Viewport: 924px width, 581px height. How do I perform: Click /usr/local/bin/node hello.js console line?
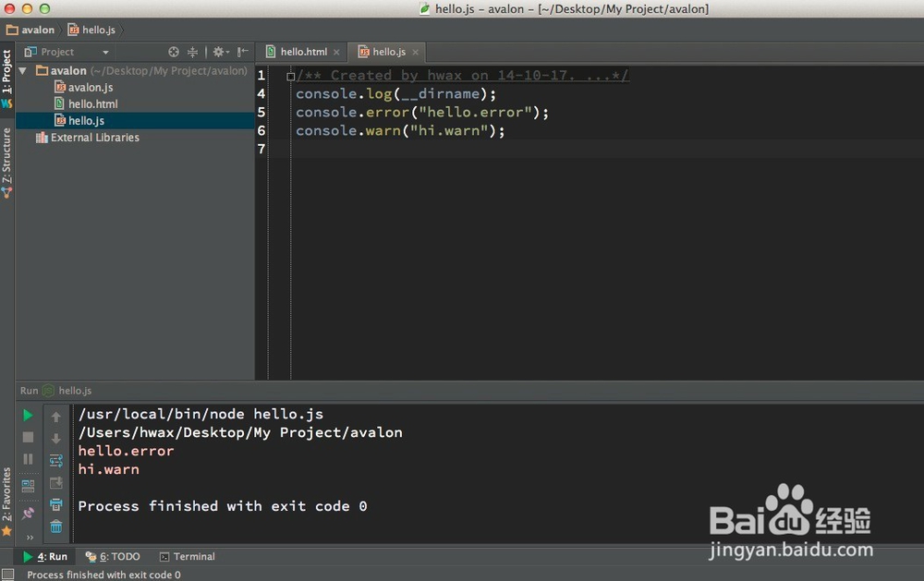pyautogui.click(x=201, y=414)
